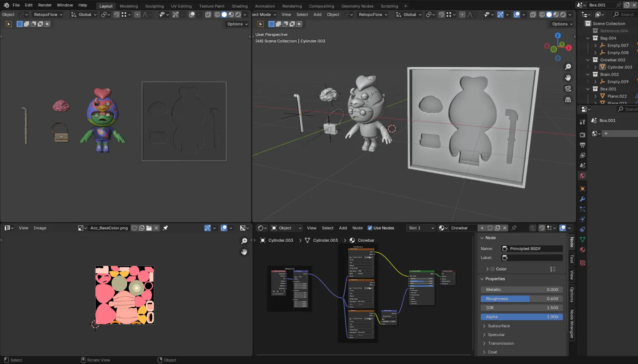Open the Render properties tab icon
This screenshot has height=364, width=638.
click(x=583, y=135)
